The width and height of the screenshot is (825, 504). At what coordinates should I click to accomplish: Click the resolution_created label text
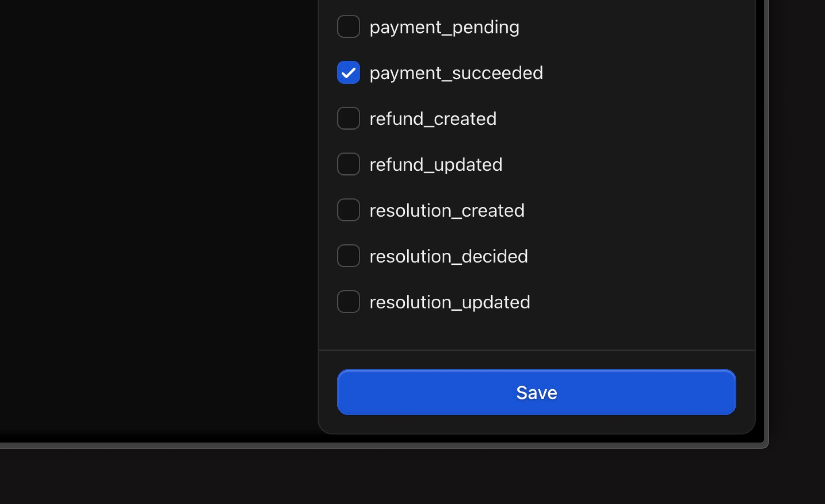tap(447, 211)
